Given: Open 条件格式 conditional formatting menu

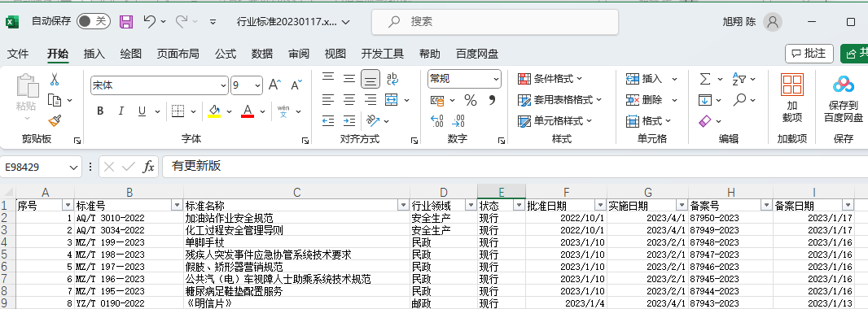Looking at the screenshot, I should [x=550, y=79].
